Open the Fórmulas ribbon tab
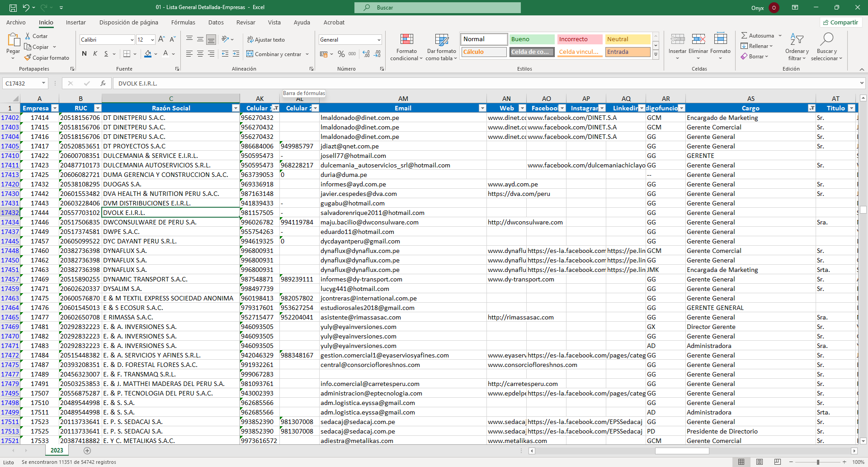Screen dimensions: 868x467 coord(183,22)
